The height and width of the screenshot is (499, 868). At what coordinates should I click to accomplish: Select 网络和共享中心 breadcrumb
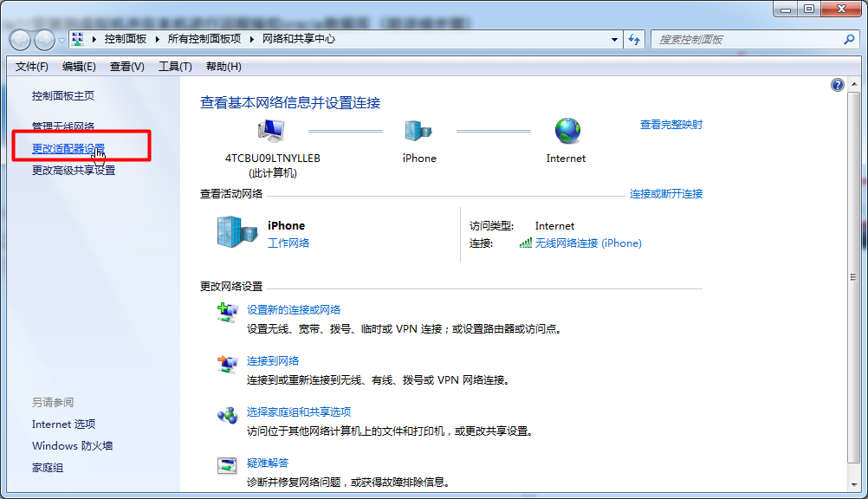point(298,39)
